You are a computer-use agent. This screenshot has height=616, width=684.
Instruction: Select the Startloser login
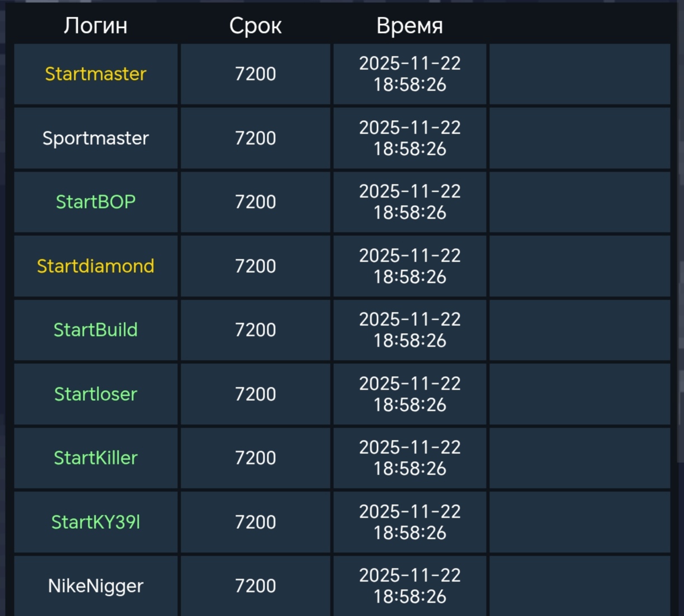point(96,394)
